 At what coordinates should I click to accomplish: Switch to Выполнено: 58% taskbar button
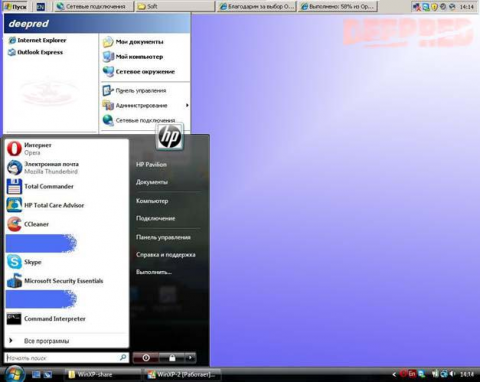pos(338,7)
